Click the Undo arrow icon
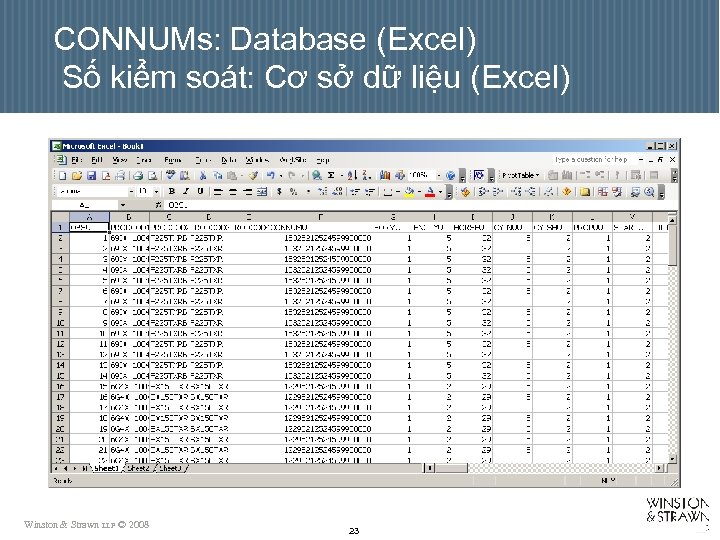This screenshot has height=540, width=720. (270, 175)
